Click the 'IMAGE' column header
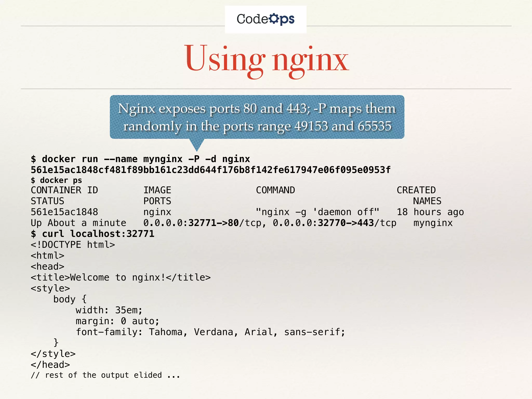This screenshot has width=532, height=399. (x=157, y=190)
